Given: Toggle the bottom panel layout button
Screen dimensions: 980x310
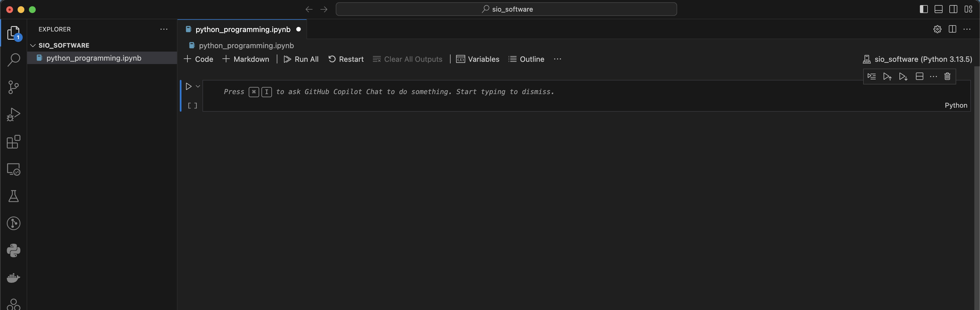Looking at the screenshot, I should tap(939, 9).
